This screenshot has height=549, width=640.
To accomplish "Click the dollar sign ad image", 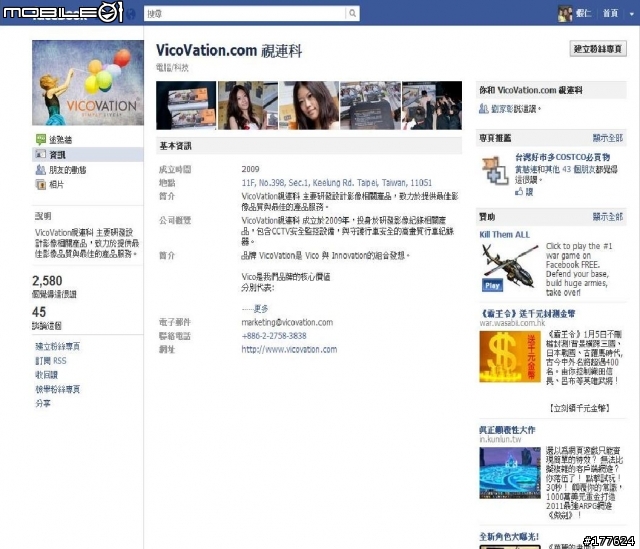I will pos(510,357).
